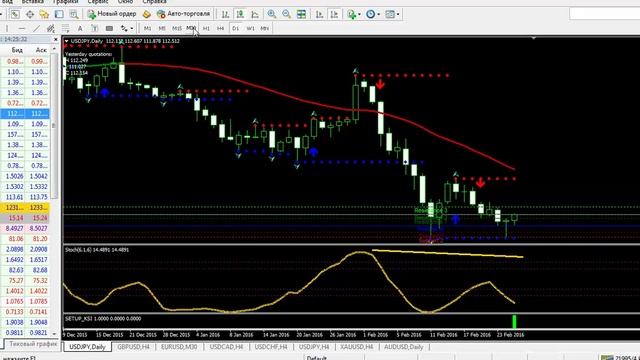Switch to M5 timeframe

point(162,28)
